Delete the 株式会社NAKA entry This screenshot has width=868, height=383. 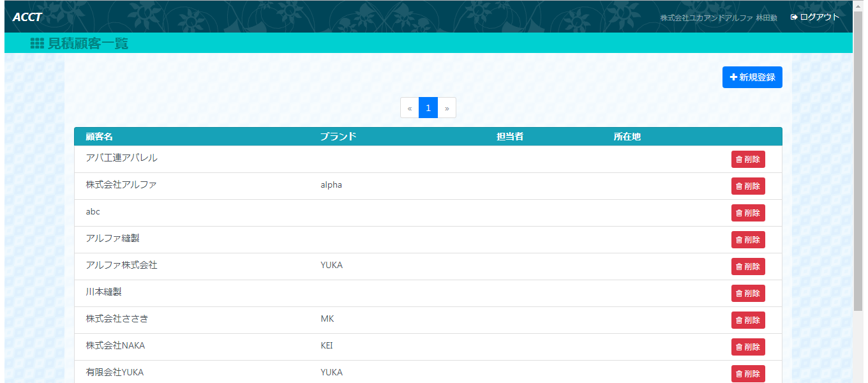748,347
